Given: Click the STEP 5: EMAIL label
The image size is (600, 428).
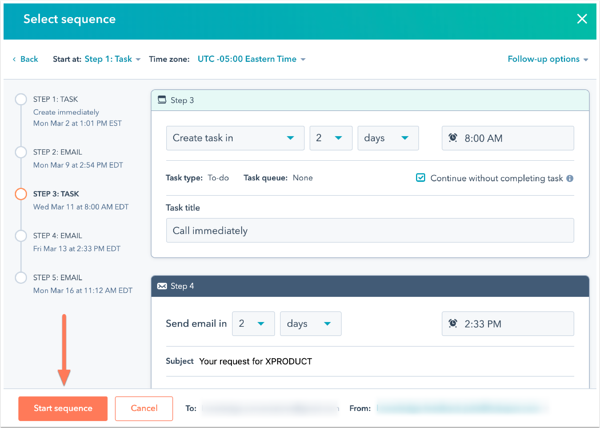Looking at the screenshot, I should [57, 277].
